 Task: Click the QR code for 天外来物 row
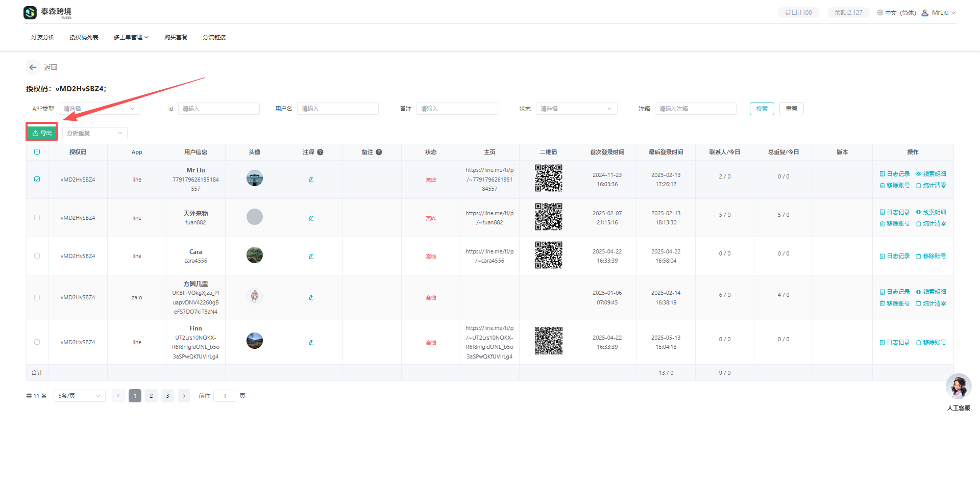tap(548, 217)
